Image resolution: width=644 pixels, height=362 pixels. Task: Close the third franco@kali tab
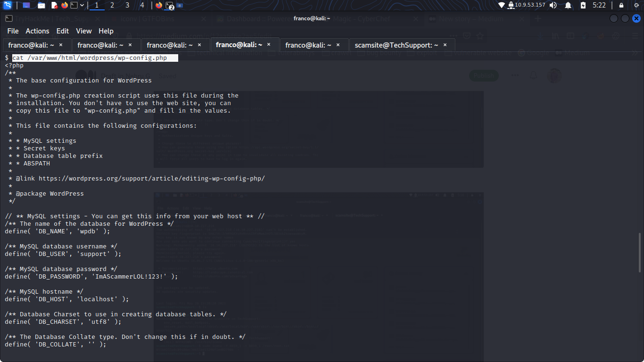(x=200, y=45)
